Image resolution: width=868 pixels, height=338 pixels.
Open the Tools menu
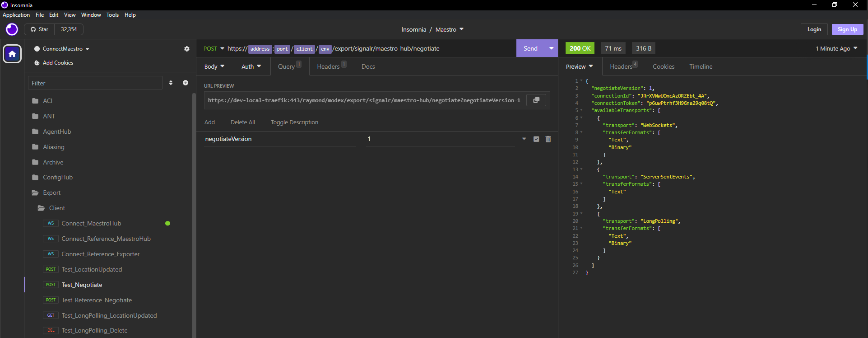click(112, 15)
